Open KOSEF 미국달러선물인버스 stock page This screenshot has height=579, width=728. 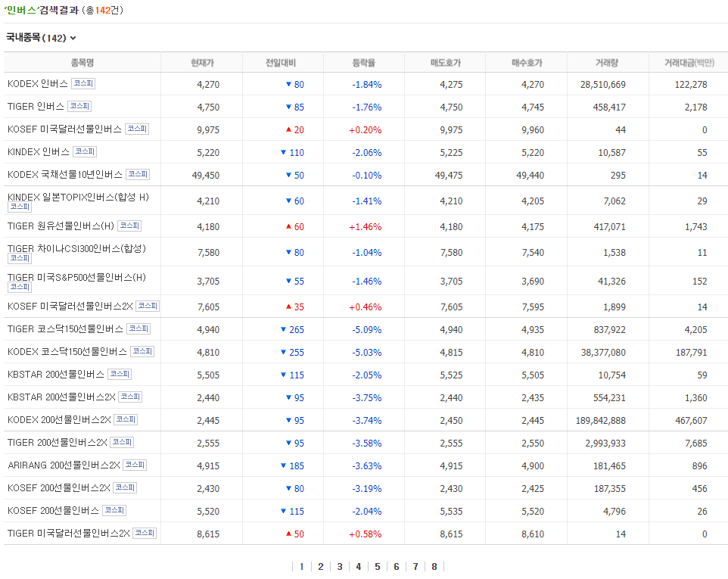click(x=64, y=129)
